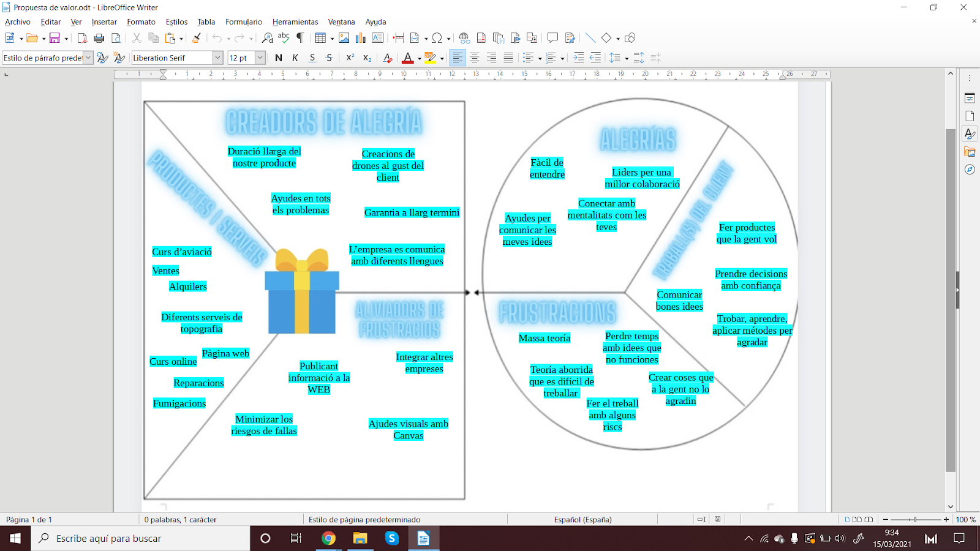
Task: Click the Print icon
Action: (99, 38)
